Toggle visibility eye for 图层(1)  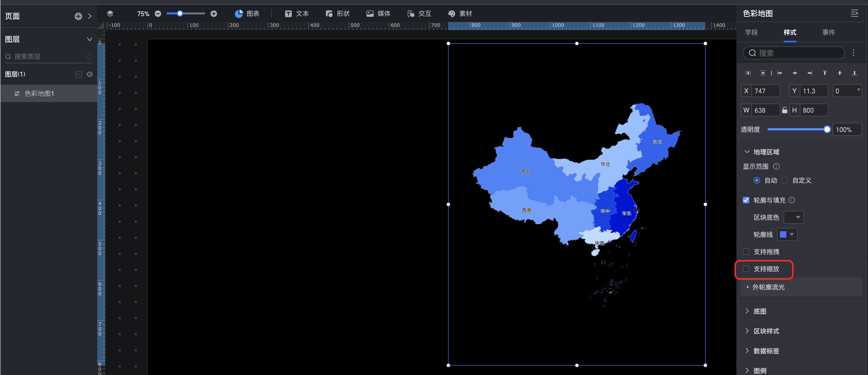[90, 74]
